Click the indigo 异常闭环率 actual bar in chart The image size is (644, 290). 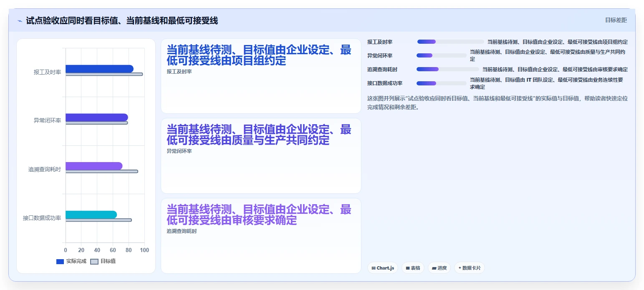(x=97, y=117)
